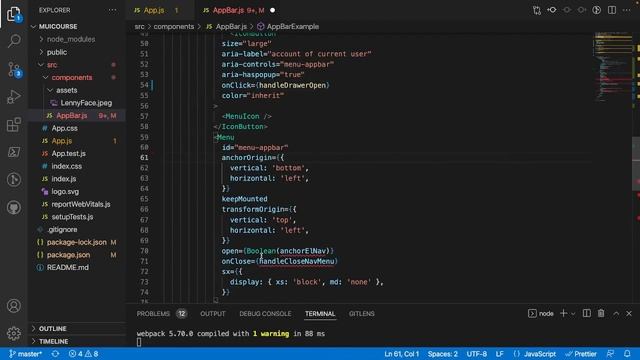Open the GITLENS panel tab
640x360 pixels.
[x=362, y=313]
